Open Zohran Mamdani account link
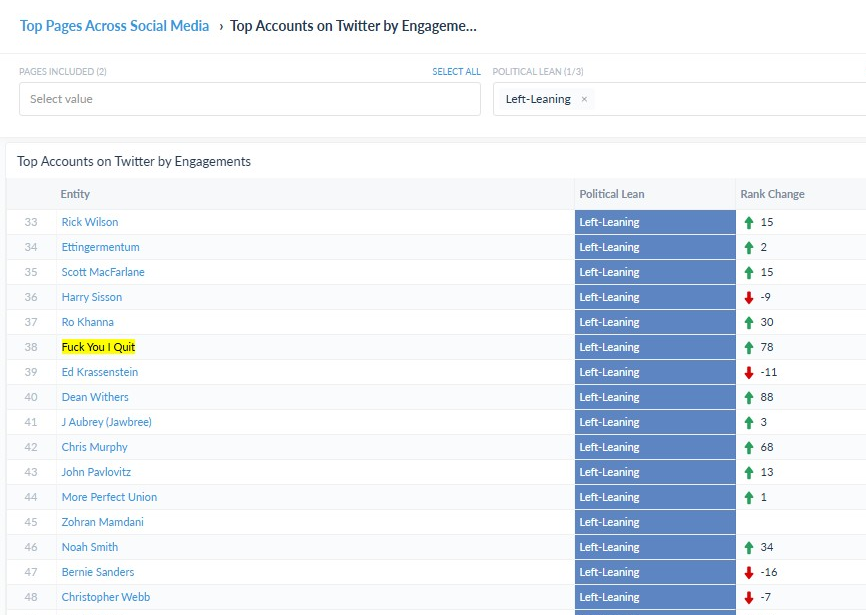The image size is (866, 615). point(102,522)
